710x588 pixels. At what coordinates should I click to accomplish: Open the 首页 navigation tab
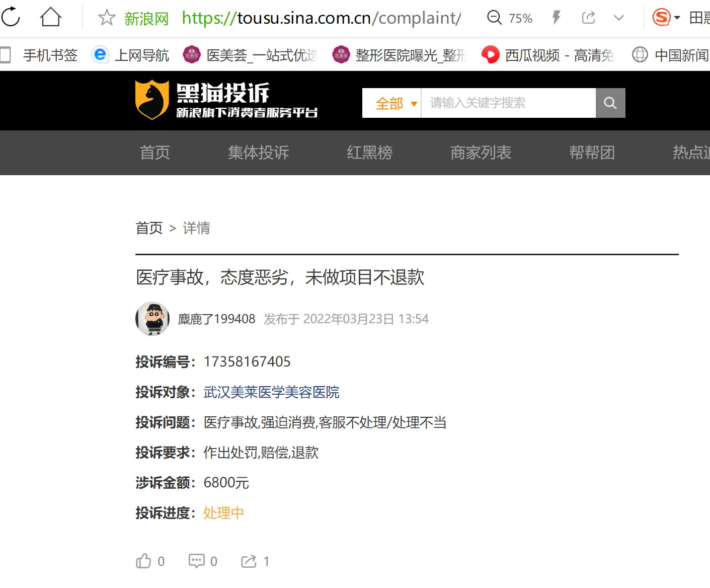(x=155, y=153)
